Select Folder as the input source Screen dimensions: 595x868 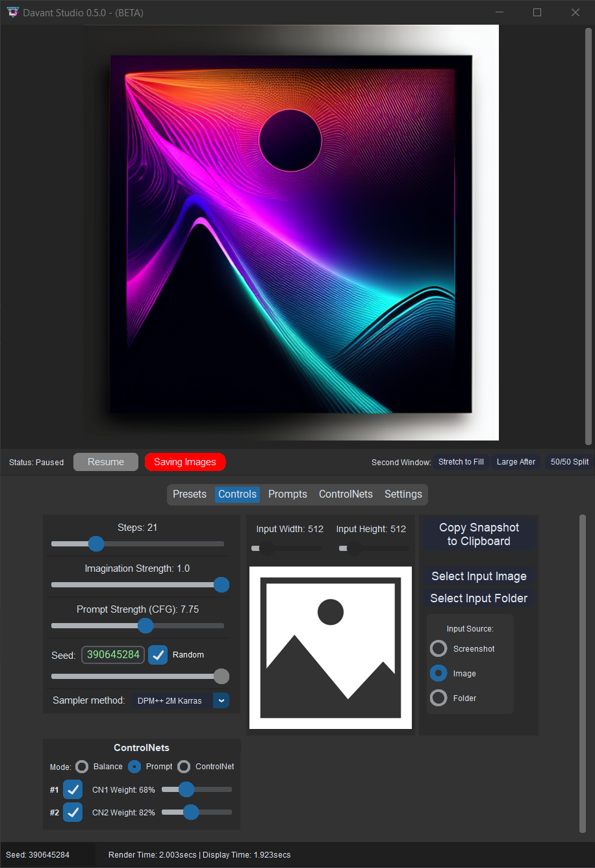(438, 698)
